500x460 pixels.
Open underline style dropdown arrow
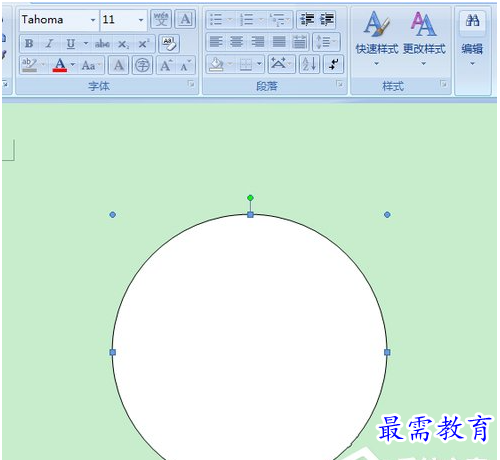tap(86, 43)
